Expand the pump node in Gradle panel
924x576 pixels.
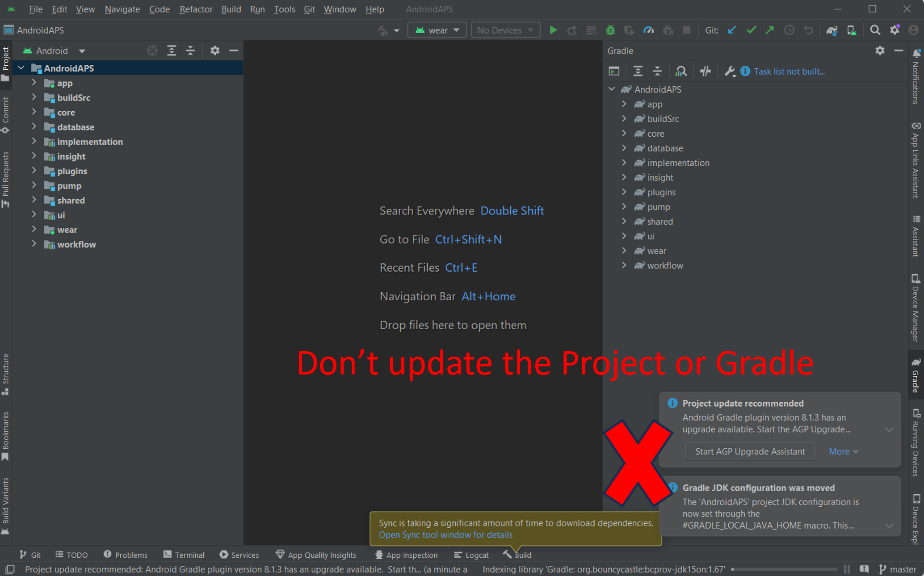[x=624, y=207]
